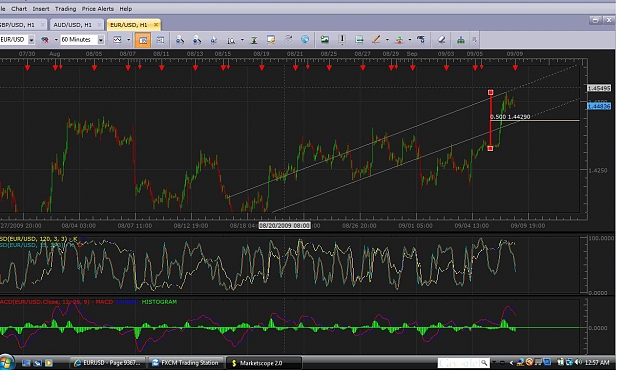Click the red event marker under 09/09
This screenshot has height=375, width=625.
pos(515,68)
